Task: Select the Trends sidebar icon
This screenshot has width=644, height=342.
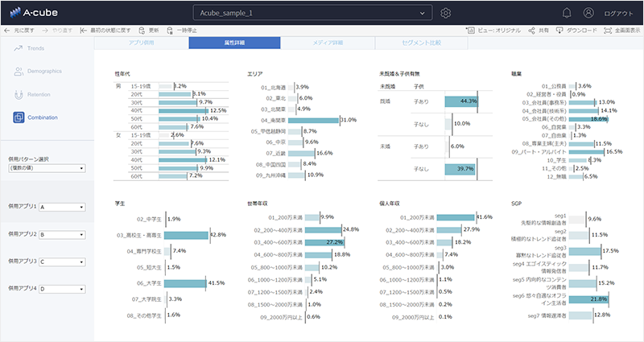Action: click(18, 48)
